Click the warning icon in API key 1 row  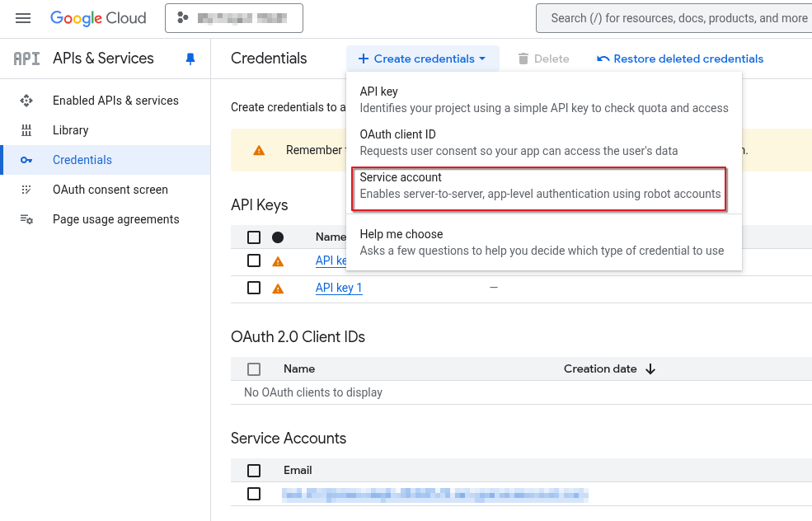[x=278, y=289]
